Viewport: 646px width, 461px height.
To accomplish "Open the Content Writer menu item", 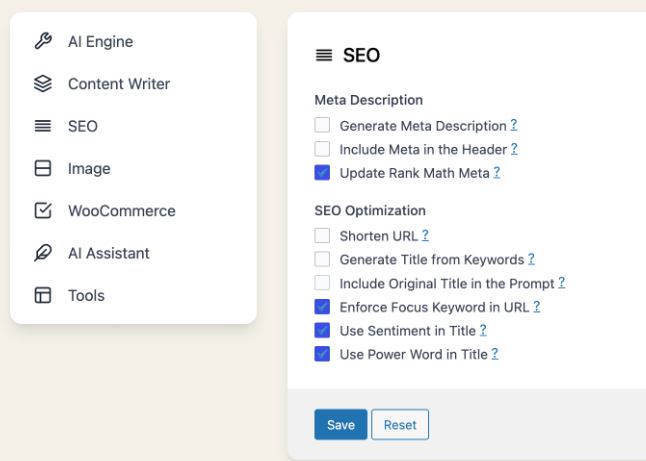I will 119,84.
